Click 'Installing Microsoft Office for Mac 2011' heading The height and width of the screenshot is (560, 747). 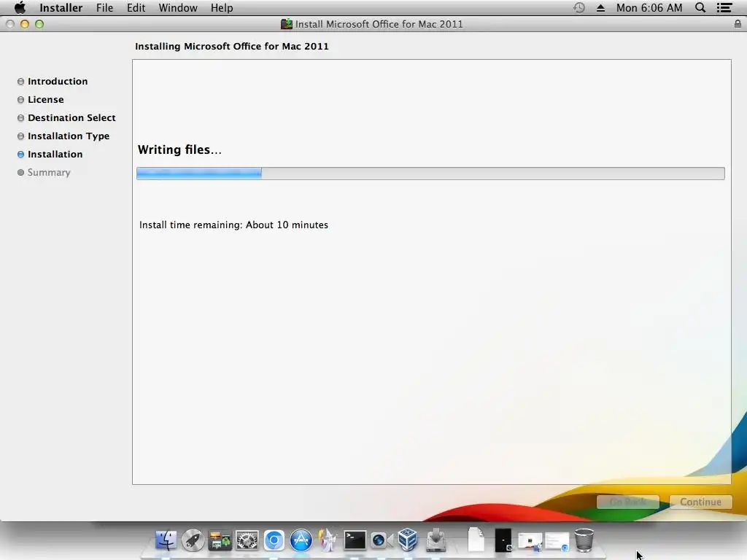pos(231,46)
